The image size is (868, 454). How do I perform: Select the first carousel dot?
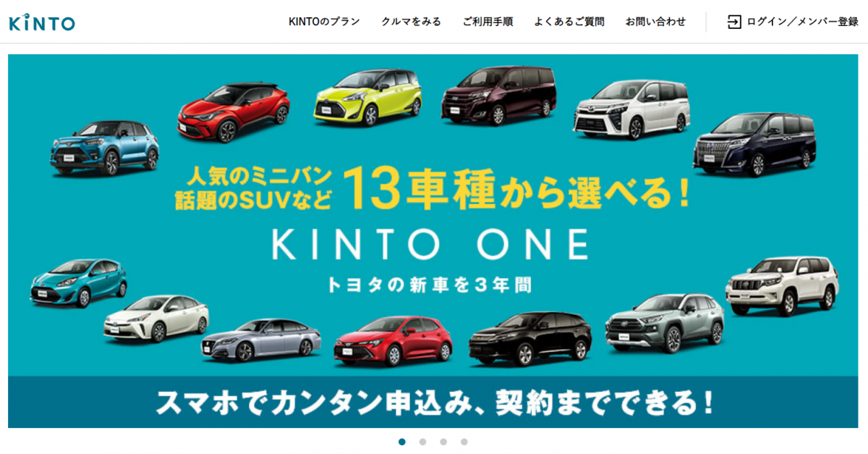[x=402, y=442]
